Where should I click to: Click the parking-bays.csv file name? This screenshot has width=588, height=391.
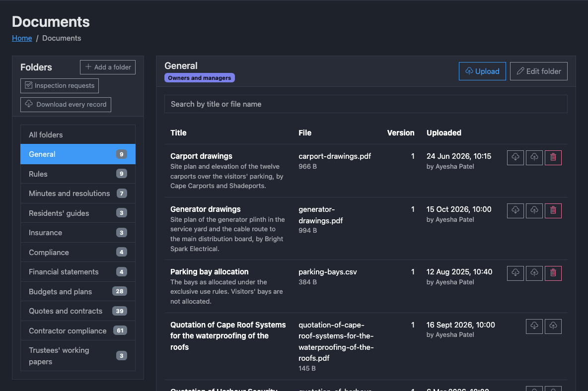point(328,272)
